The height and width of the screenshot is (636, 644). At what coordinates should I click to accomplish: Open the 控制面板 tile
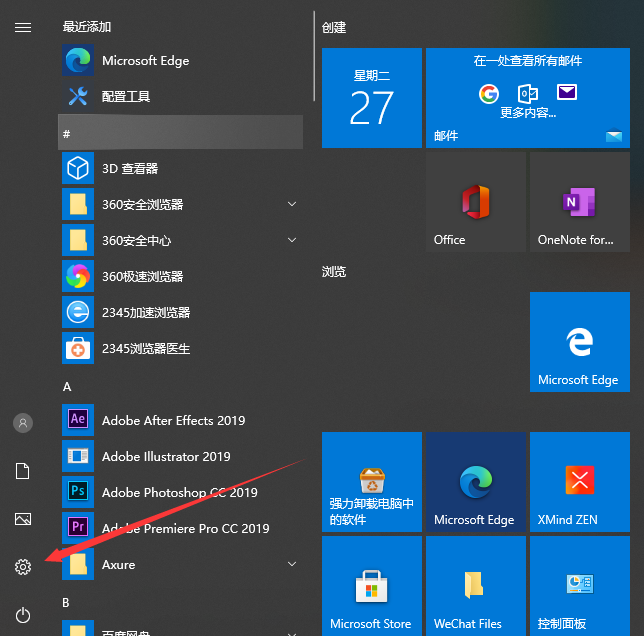579,587
